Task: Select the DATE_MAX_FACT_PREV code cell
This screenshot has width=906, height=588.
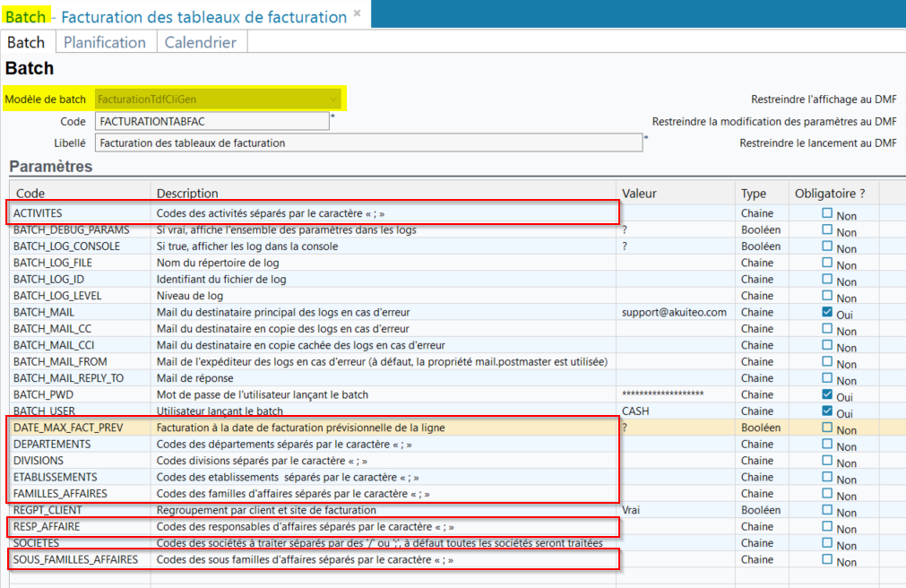Action: coord(80,428)
